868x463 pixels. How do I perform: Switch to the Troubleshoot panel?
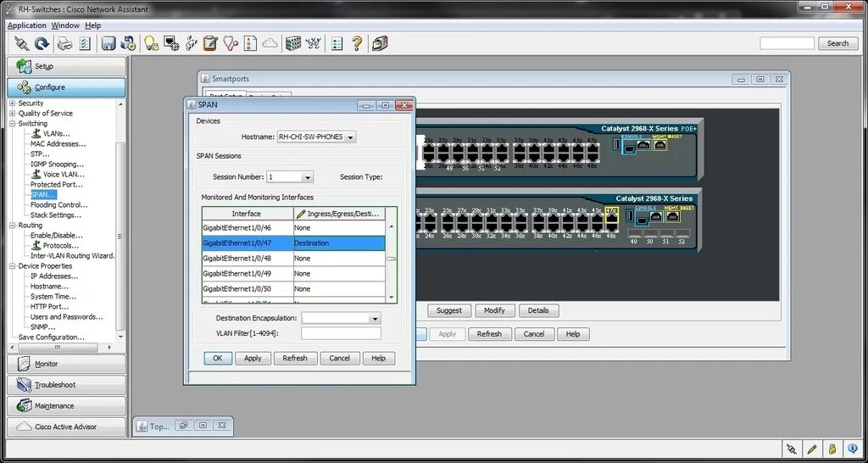coord(66,385)
